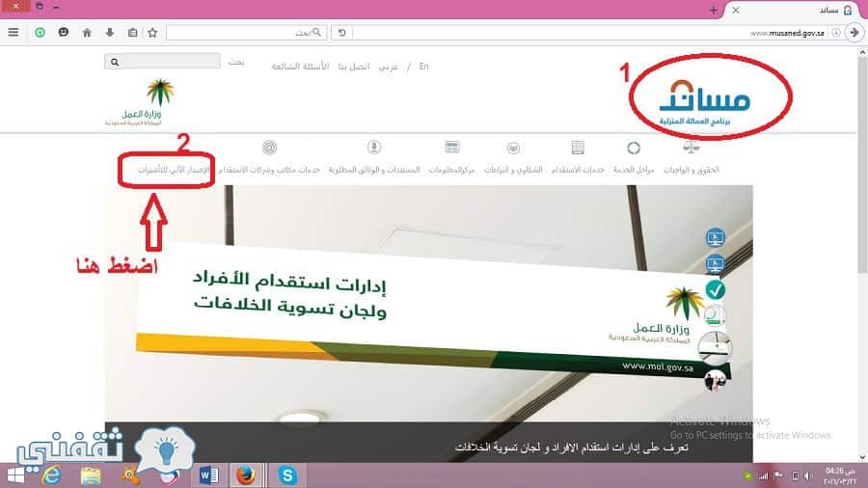This screenshot has width=868, height=488.
Task: Open the Action Center flag tray icon
Action: tap(779, 475)
